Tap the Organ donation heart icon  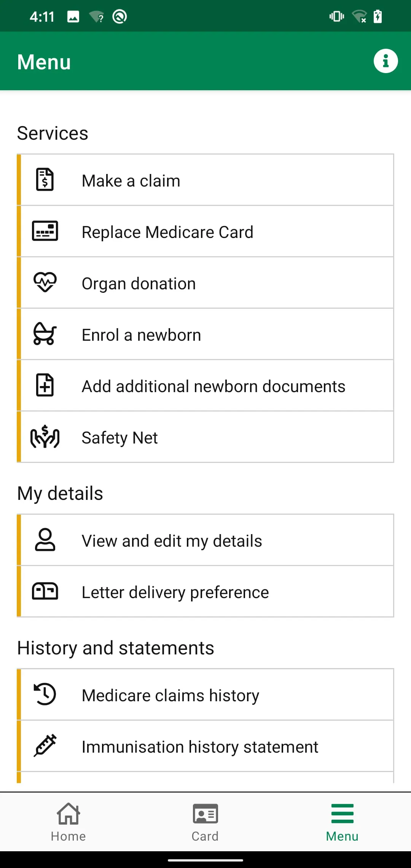(45, 282)
